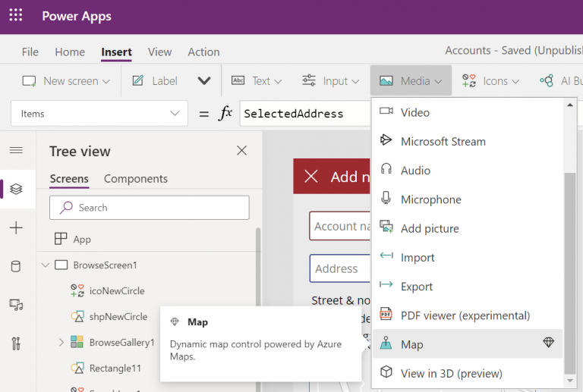Switch to the Home tab

point(70,52)
